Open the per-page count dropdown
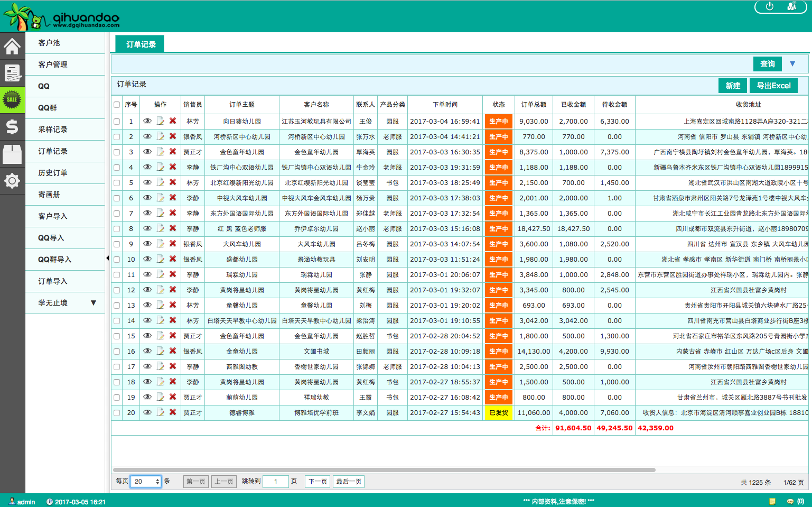 pos(145,482)
